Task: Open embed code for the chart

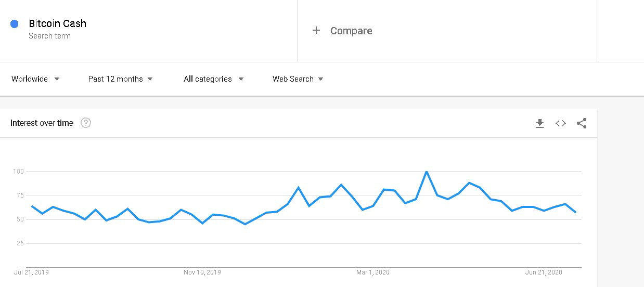Action: coord(561,123)
